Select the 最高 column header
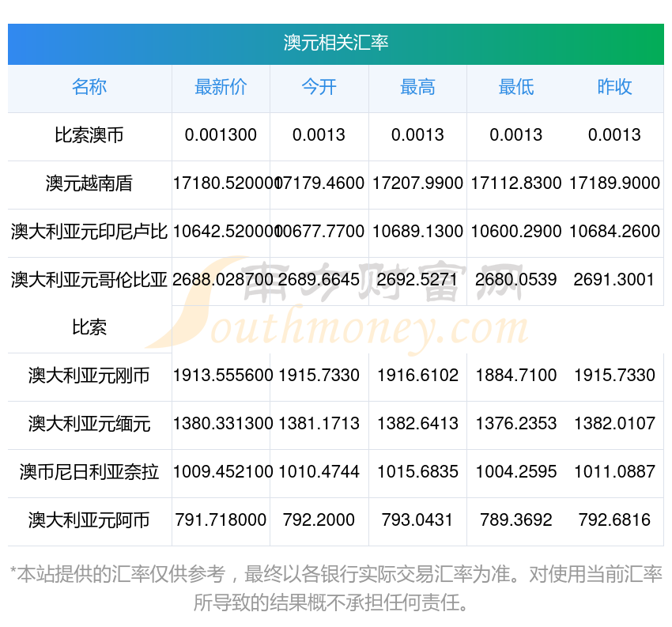Viewport: 672px width, 627px height. [x=417, y=87]
